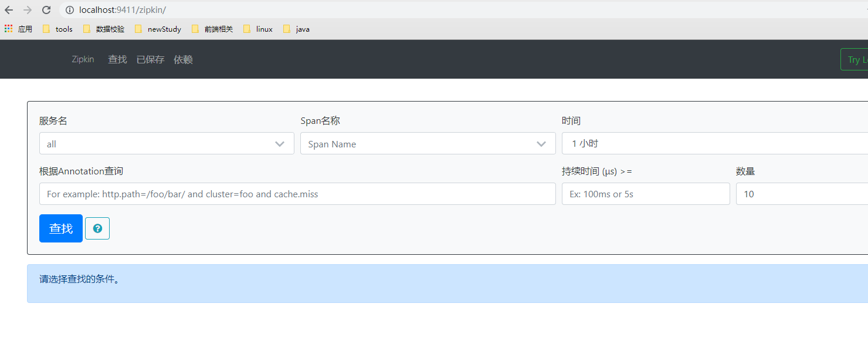Open the 数据校验 bookmark folder
Screen dimensions: 868x337
click(x=103, y=29)
